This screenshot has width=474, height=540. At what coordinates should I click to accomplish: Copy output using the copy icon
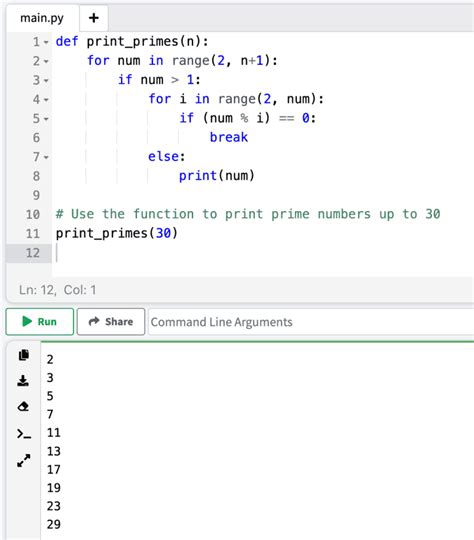(23, 355)
